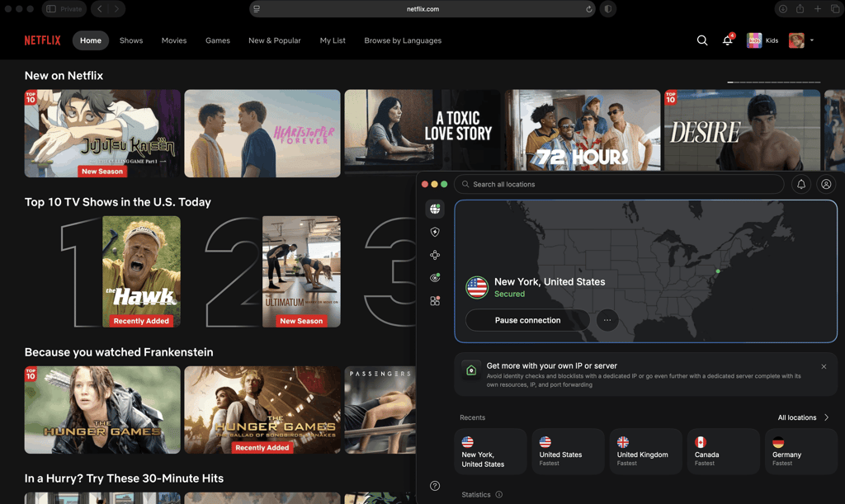Focus the Search all locations field
This screenshot has height=504, width=845.
click(619, 184)
